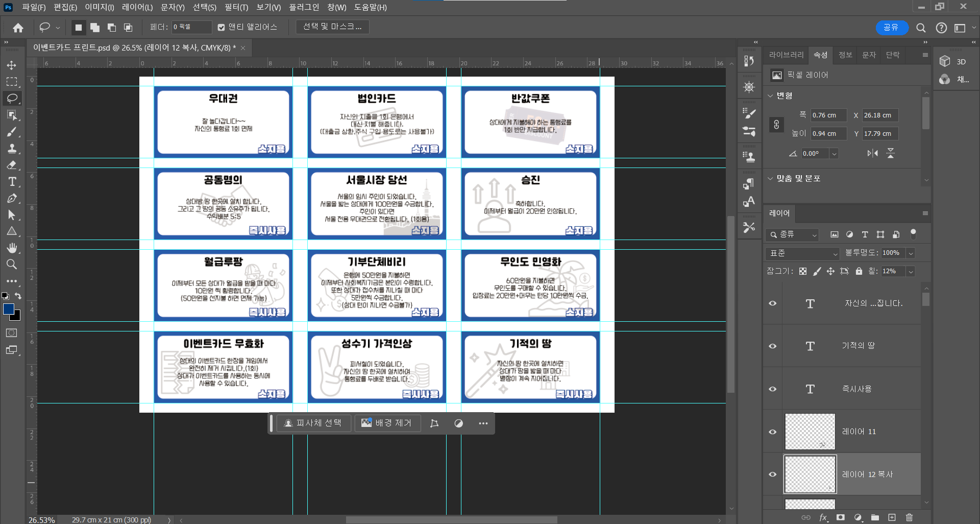Select the Horizontal Type tool
This screenshot has height=524, width=980.
coord(12,182)
